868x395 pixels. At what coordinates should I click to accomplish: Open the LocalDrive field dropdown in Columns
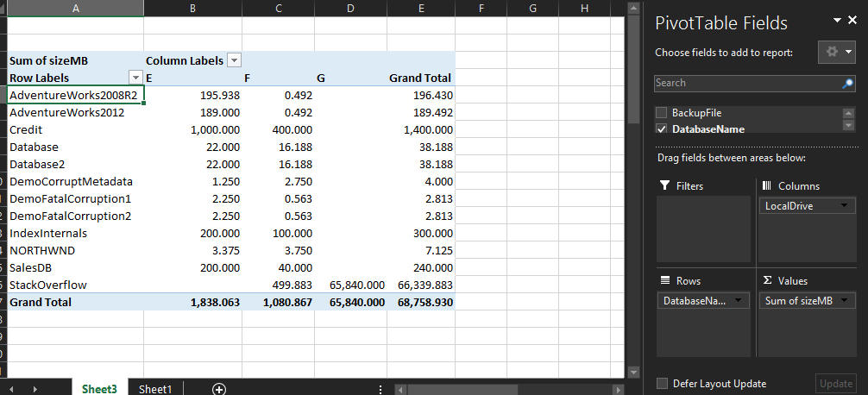(x=844, y=206)
